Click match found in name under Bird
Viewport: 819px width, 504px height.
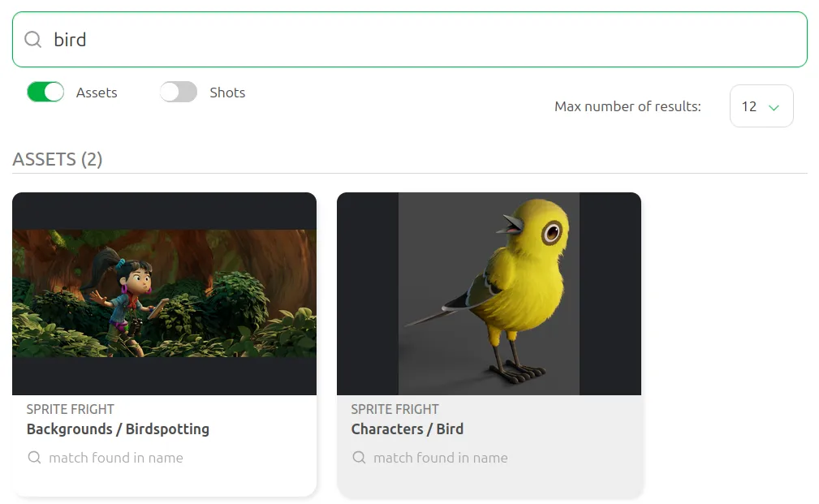[440, 458]
